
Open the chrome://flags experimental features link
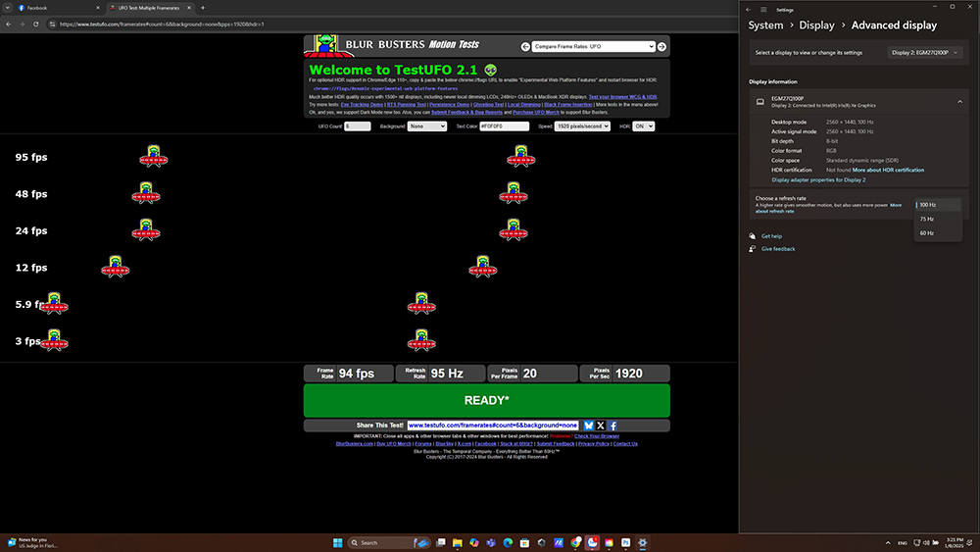[385, 89]
